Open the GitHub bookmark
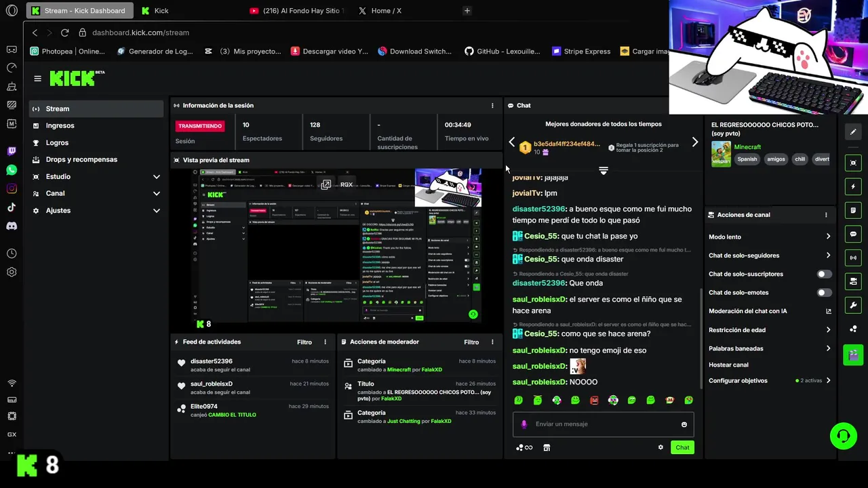 [502, 51]
